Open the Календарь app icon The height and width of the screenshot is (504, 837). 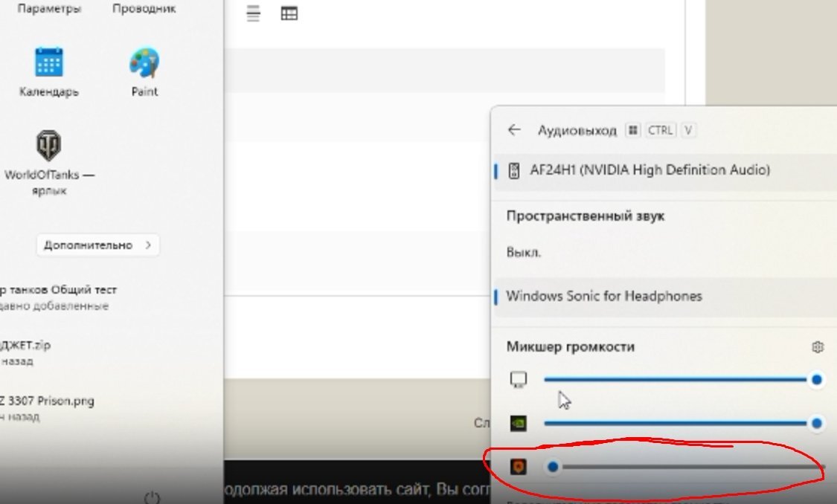point(48,62)
